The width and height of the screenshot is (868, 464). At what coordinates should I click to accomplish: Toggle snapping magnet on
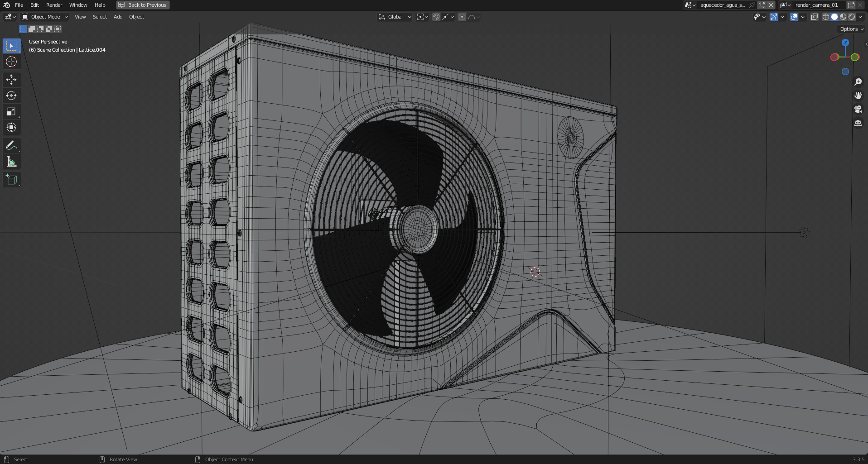point(436,17)
